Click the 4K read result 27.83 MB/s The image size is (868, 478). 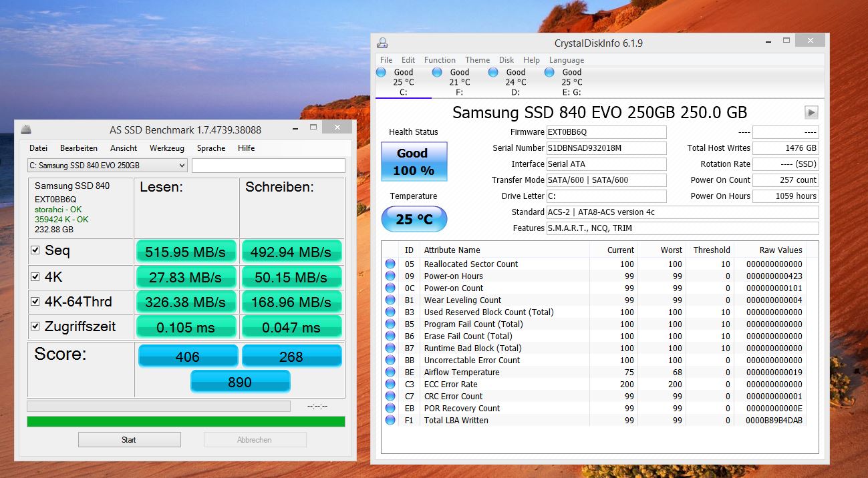[186, 277]
